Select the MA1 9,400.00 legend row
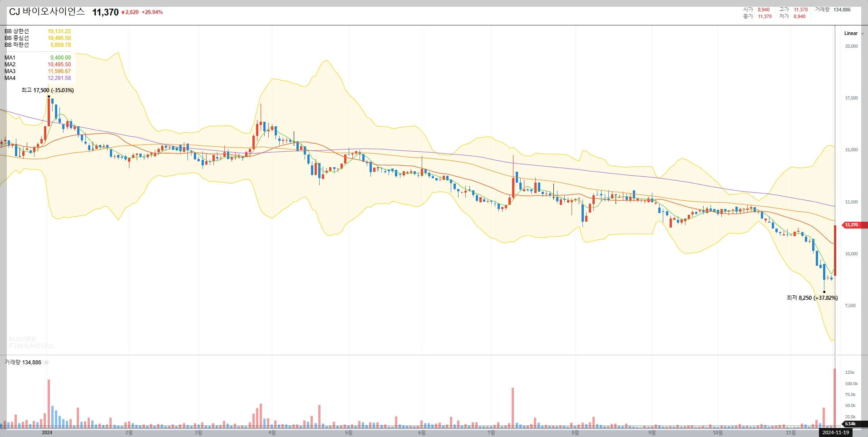The height and width of the screenshot is (437, 868). 38,58
